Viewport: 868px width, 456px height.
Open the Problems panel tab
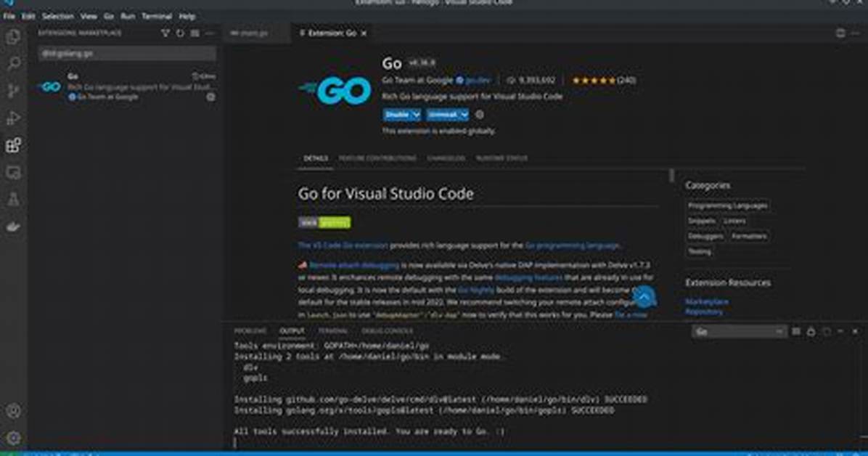tap(250, 331)
